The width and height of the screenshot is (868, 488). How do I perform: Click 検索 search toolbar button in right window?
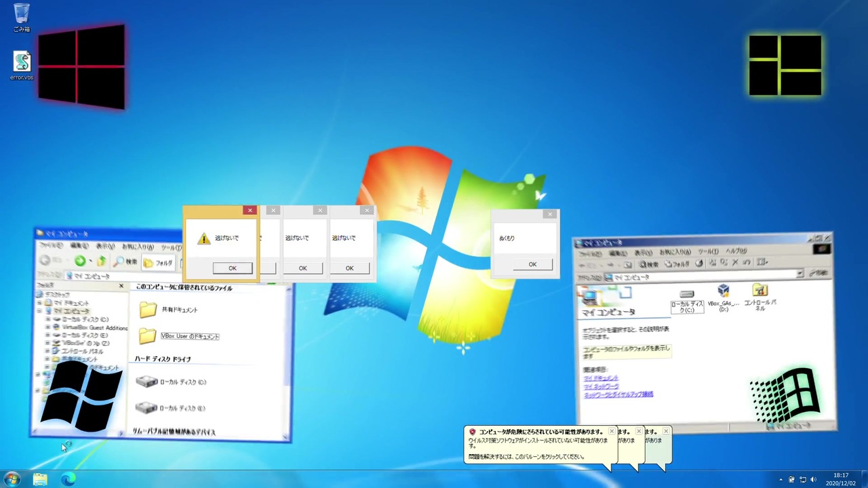coord(649,264)
